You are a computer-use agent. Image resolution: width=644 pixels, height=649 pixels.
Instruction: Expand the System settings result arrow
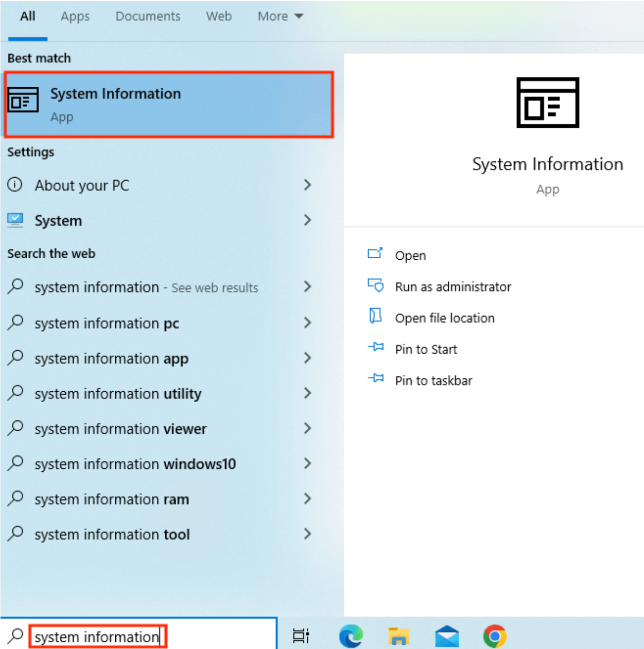[x=307, y=220]
